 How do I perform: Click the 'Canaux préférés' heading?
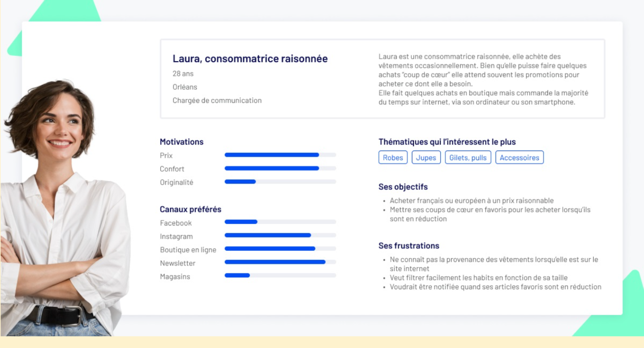[x=190, y=209]
